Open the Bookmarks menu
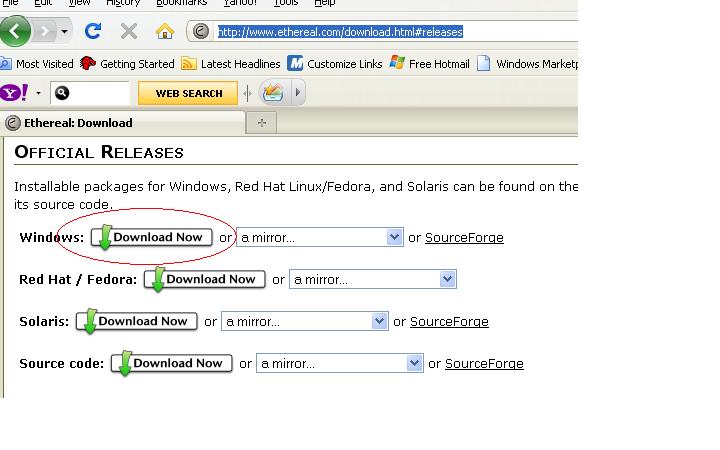 tap(181, 3)
